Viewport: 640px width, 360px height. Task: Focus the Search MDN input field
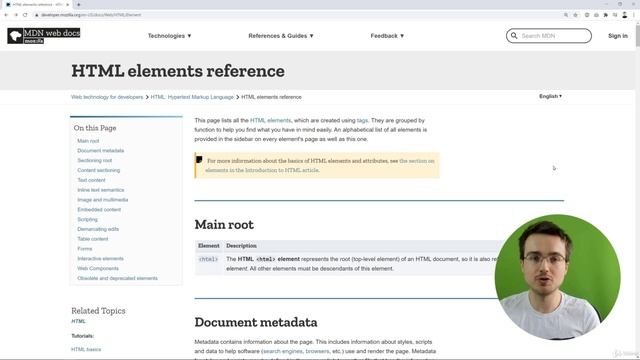click(549, 36)
